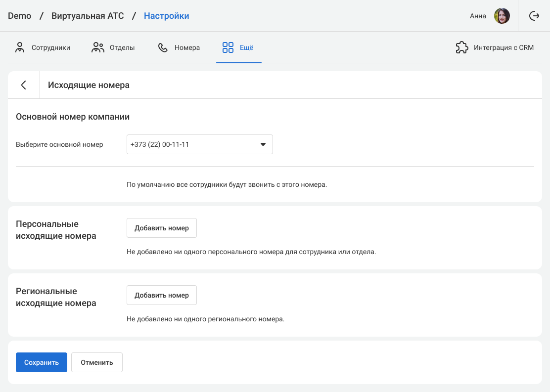Click the logout arrow icon
Image resolution: width=550 pixels, height=392 pixels.
point(534,16)
